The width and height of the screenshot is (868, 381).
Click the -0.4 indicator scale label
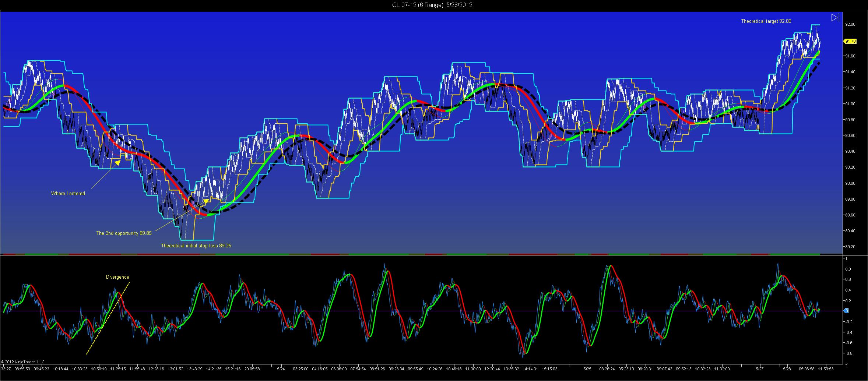pyautogui.click(x=848, y=332)
